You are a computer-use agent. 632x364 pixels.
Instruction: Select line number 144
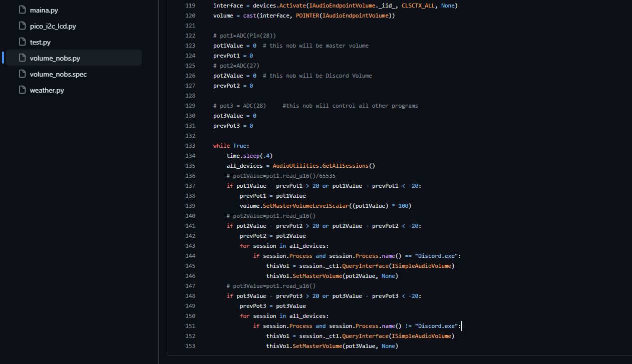tap(190, 256)
